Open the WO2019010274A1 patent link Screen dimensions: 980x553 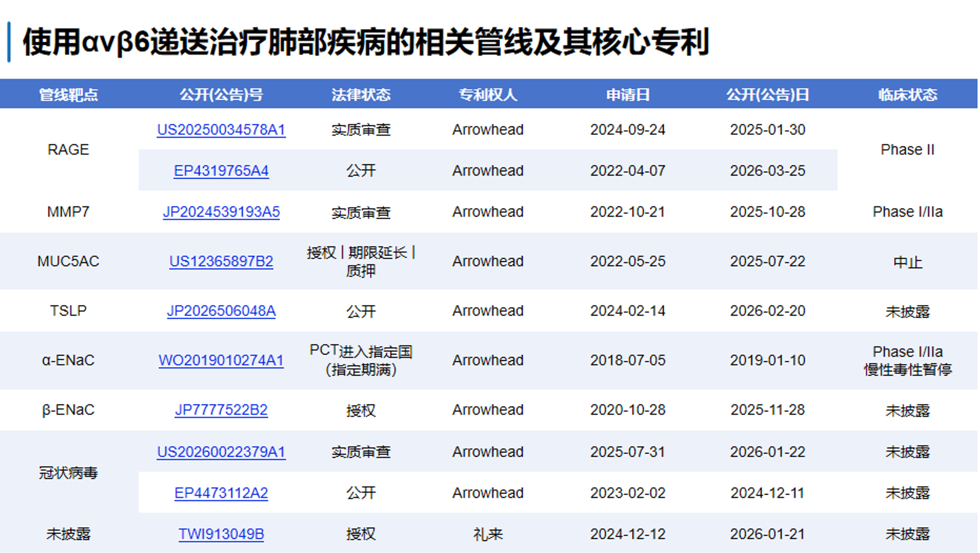[x=222, y=360]
